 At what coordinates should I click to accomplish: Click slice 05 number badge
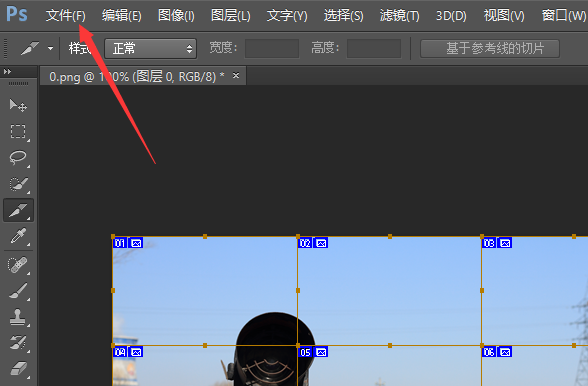coord(305,352)
